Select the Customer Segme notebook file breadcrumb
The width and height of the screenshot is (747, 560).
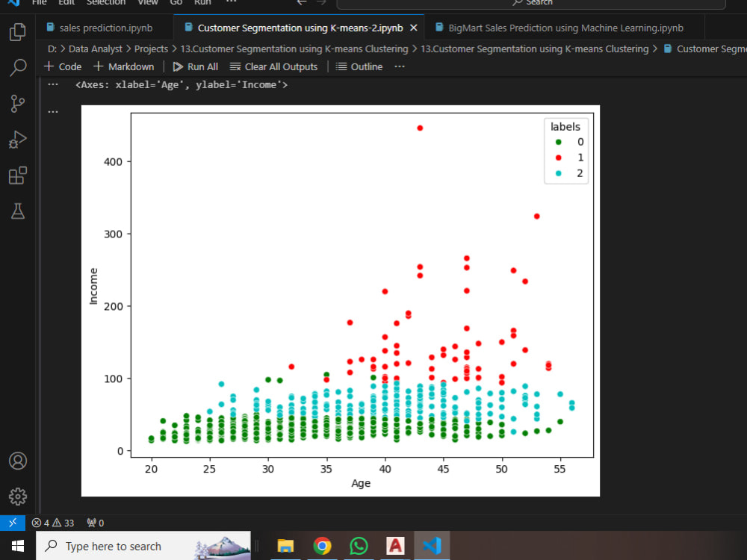pos(705,49)
